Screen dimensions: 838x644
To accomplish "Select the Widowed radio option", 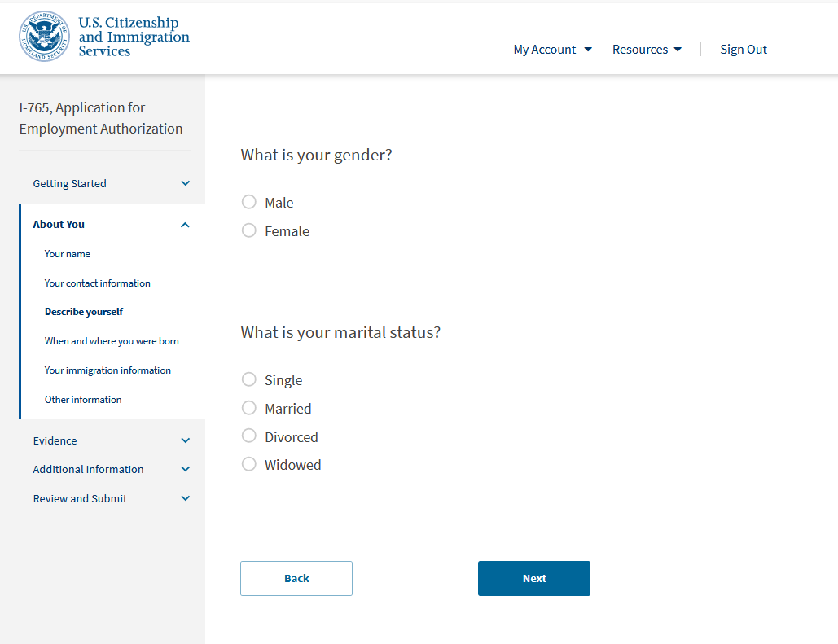I will point(249,464).
